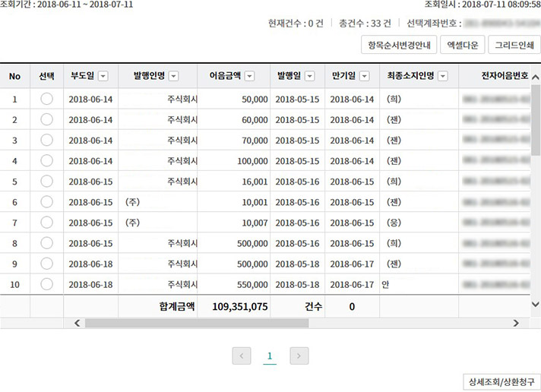The image size is (541, 392).
Task: Choose the row 7 radio button
Action: point(46,222)
